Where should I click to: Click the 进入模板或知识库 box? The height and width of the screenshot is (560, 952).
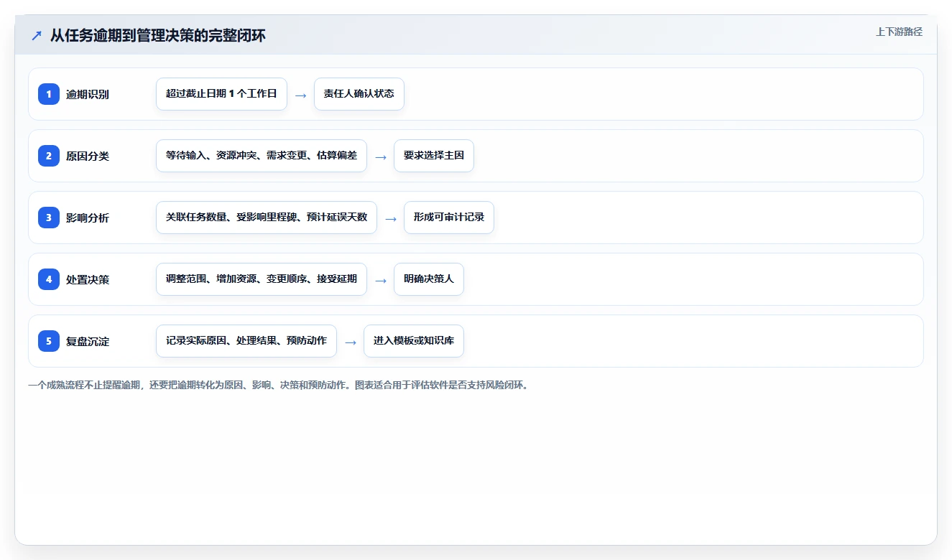pos(414,341)
